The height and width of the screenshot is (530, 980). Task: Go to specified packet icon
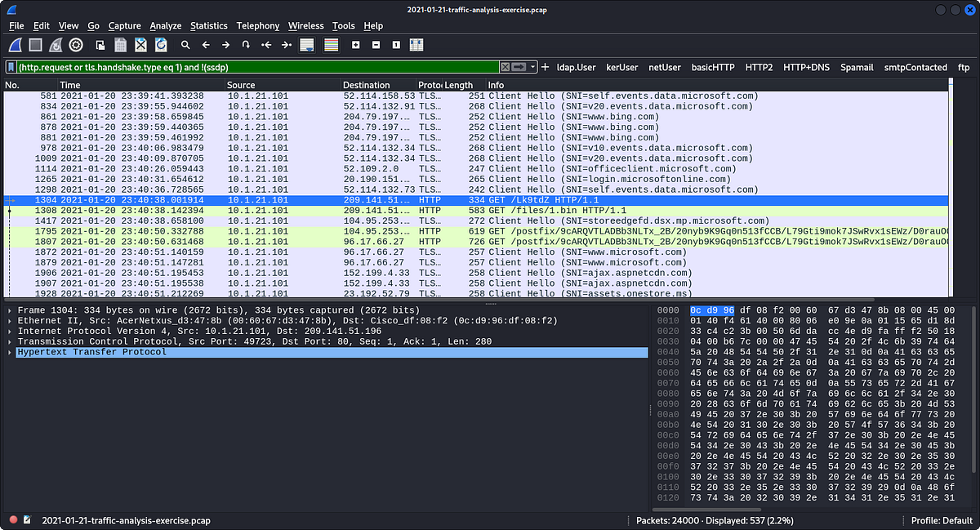pyautogui.click(x=246, y=45)
